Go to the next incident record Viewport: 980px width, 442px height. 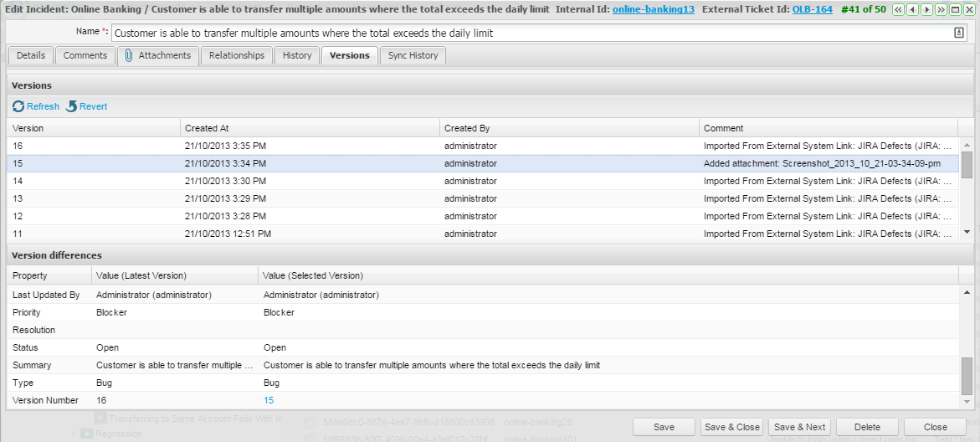pos(927,10)
